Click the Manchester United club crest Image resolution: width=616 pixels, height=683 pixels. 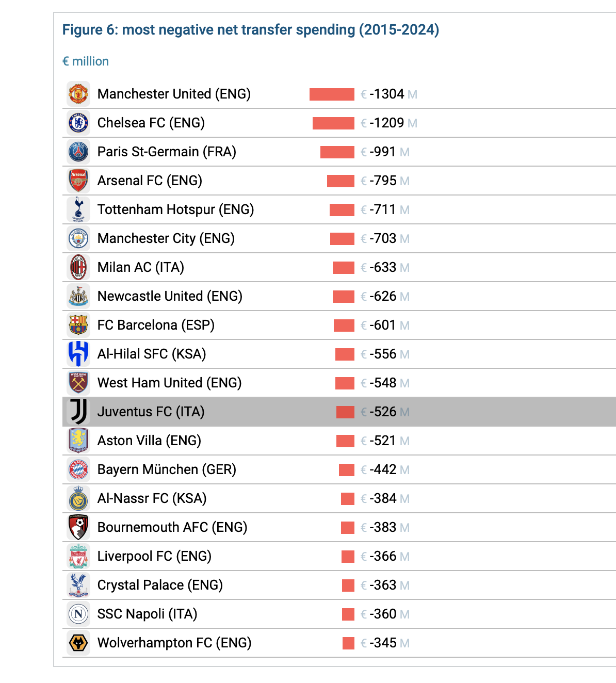[x=78, y=94]
